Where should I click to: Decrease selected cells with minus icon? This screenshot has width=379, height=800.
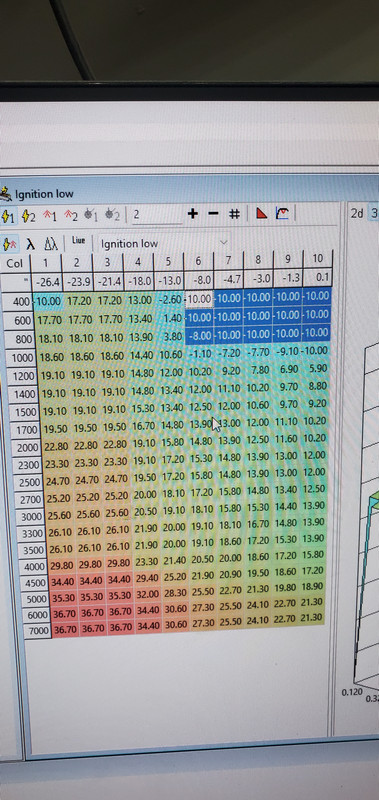click(214, 214)
